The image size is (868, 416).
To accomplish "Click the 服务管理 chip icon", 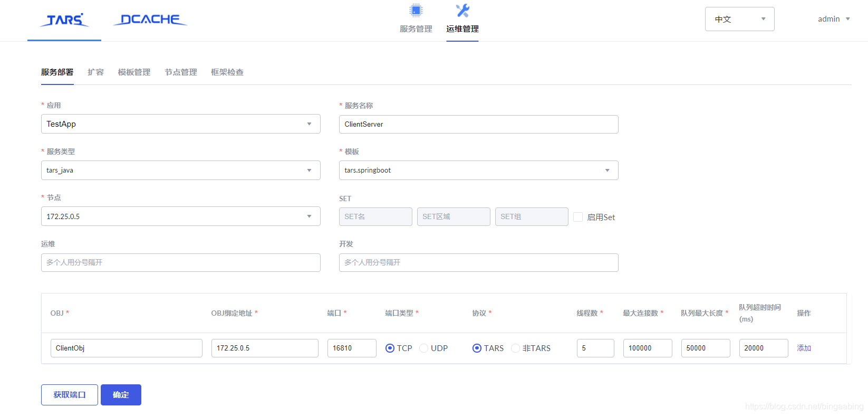I will [416, 10].
